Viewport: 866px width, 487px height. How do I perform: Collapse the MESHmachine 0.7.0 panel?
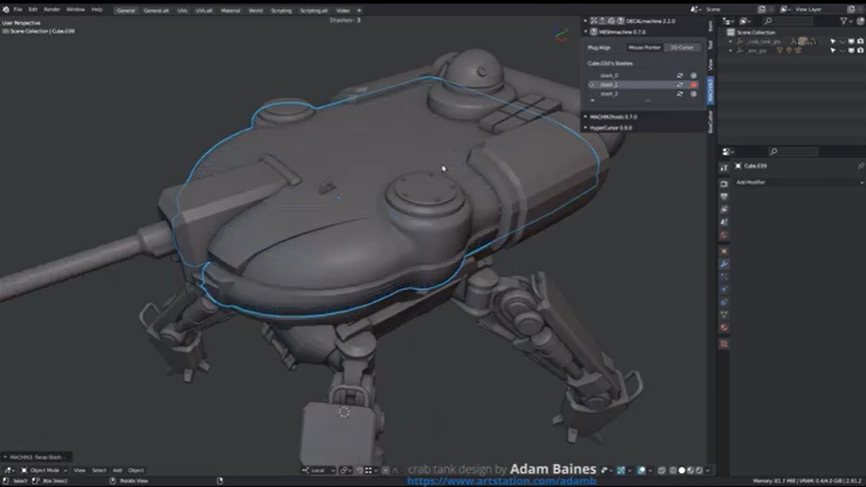(x=585, y=32)
